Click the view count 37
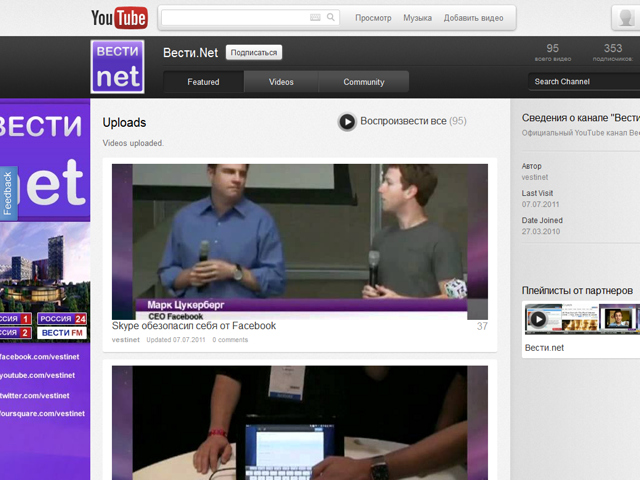The width and height of the screenshot is (640, 480). tap(482, 326)
